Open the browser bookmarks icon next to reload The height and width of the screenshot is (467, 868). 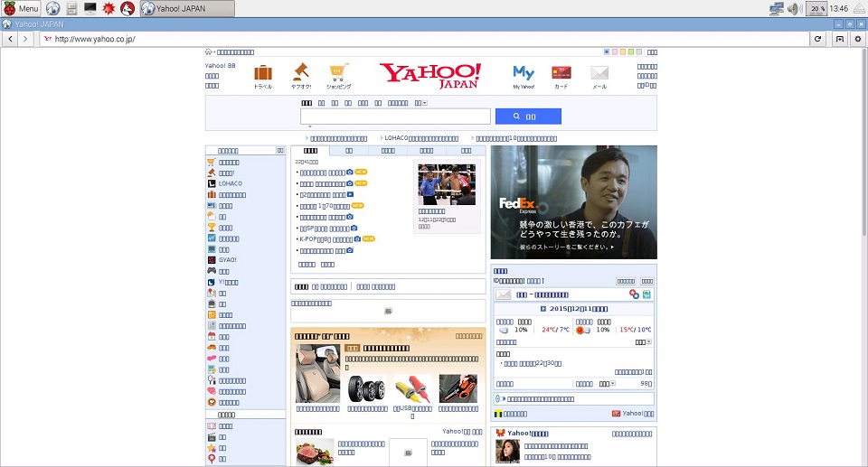point(840,39)
